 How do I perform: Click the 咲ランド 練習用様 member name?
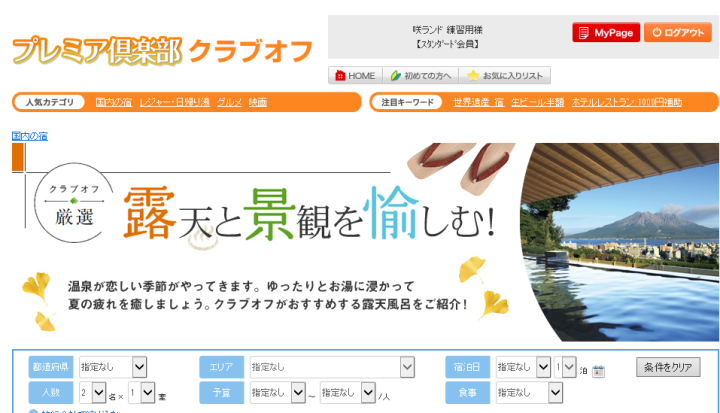pos(447,30)
